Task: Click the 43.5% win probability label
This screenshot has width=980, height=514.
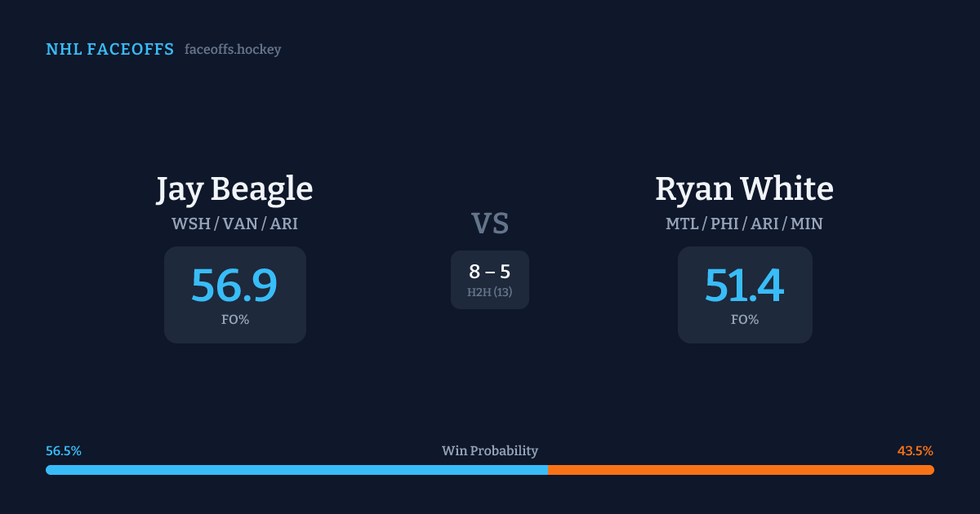Action: [915, 451]
